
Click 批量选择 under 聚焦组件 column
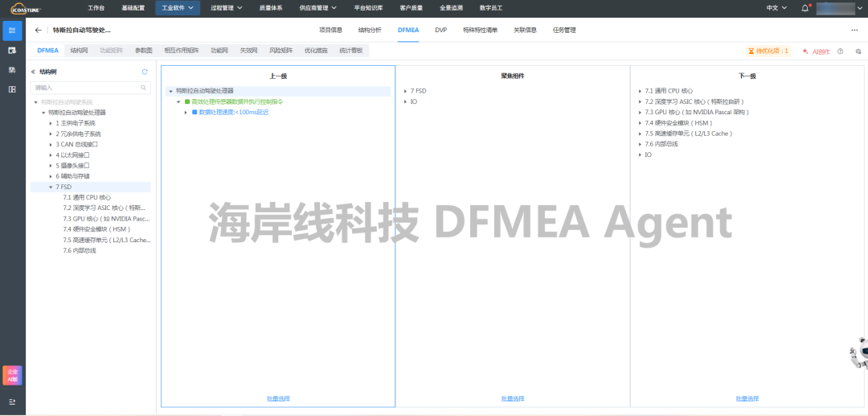tap(513, 398)
